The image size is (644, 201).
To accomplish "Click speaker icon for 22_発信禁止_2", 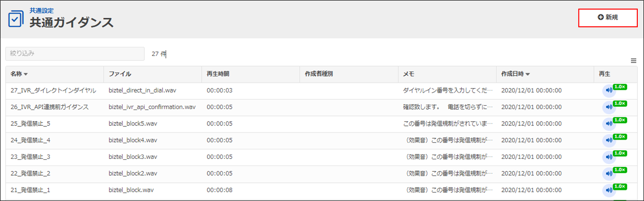I will point(609,174).
